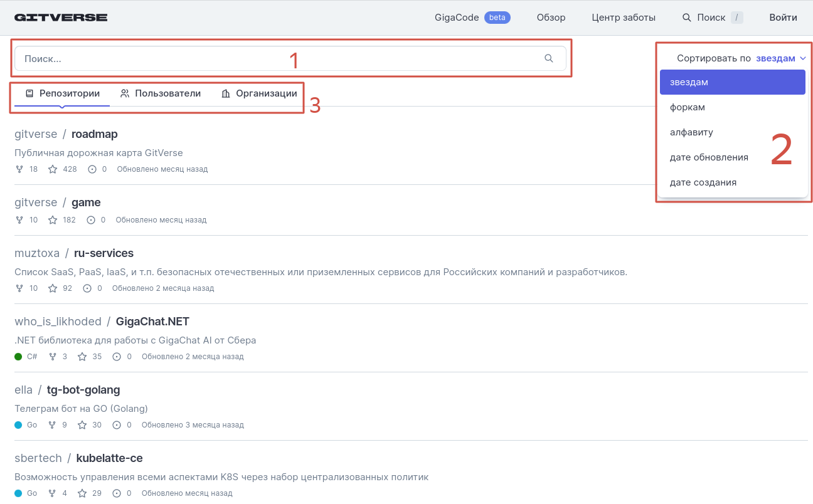
Task: Click the issues icon of tg-bot-golang repository
Action: (x=117, y=425)
